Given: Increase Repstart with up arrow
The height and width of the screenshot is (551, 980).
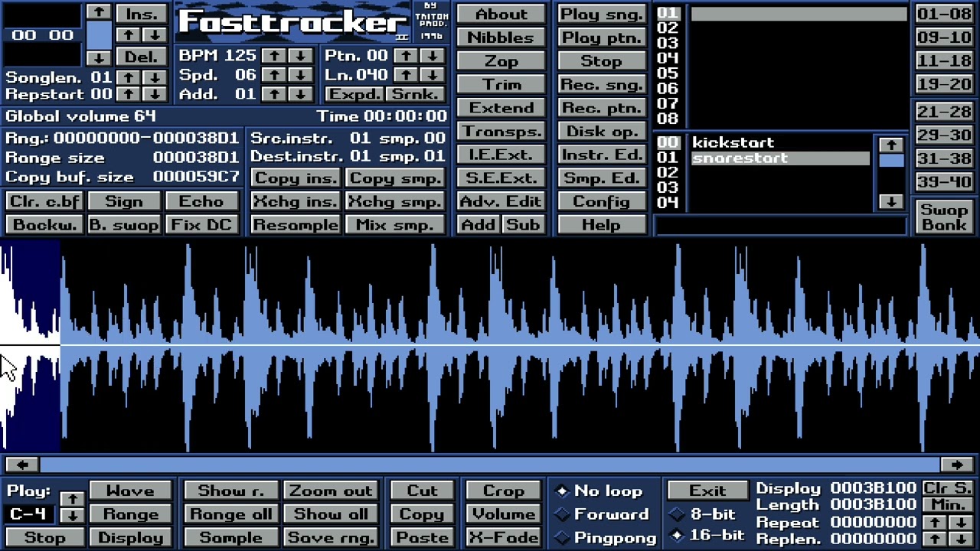Looking at the screenshot, I should coord(129,94).
